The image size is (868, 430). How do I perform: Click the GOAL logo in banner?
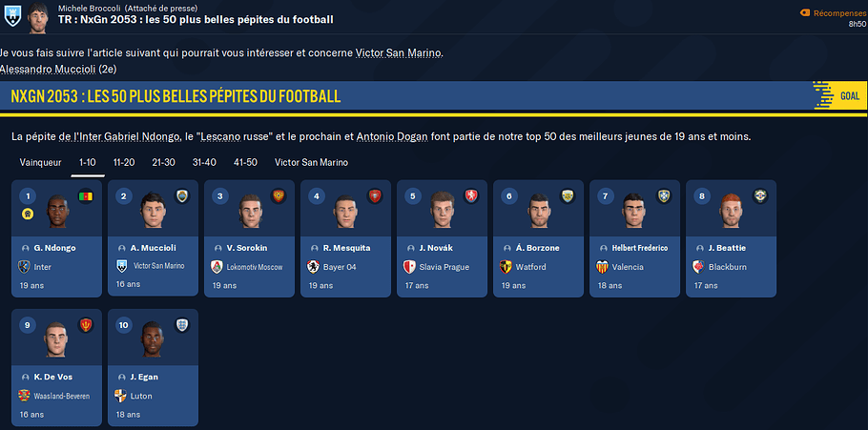(x=839, y=96)
